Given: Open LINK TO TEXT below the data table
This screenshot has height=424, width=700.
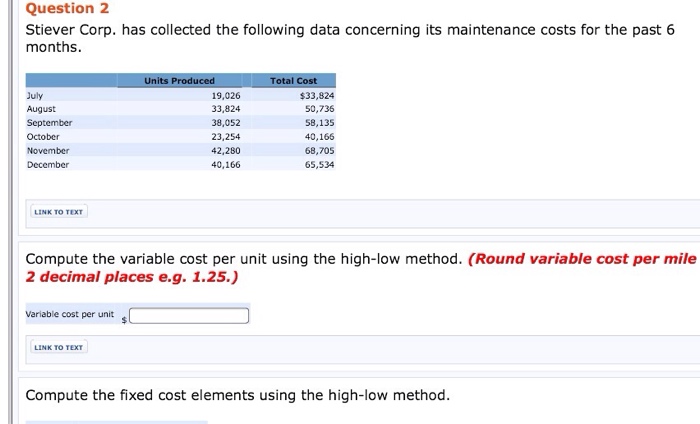Looking at the screenshot, I should 58,212.
